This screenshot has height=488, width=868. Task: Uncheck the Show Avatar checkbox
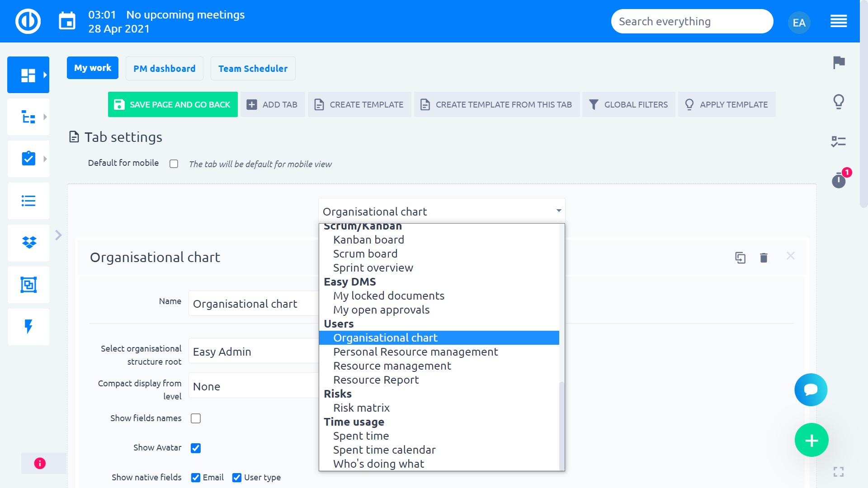tap(196, 448)
